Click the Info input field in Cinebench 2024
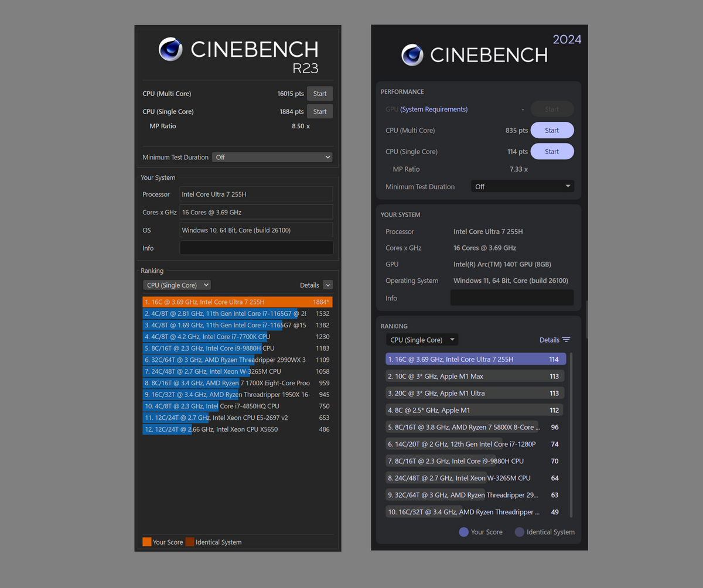703x588 pixels. [512, 298]
